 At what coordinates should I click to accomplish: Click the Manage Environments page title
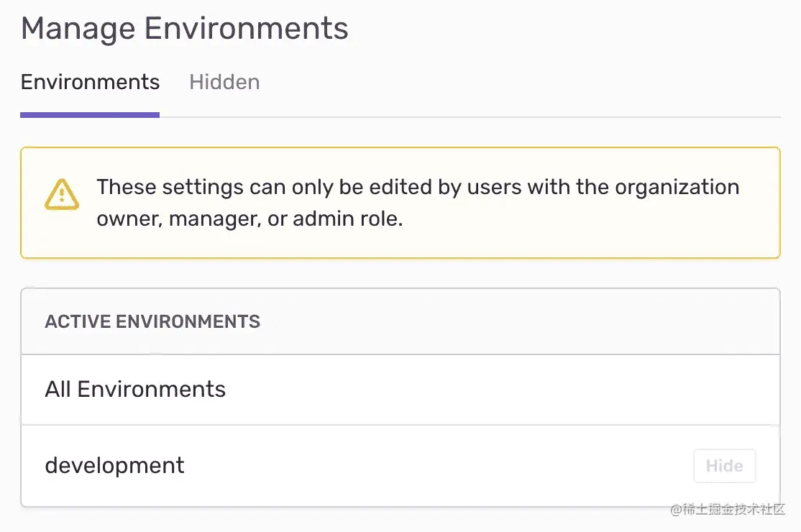click(x=185, y=29)
